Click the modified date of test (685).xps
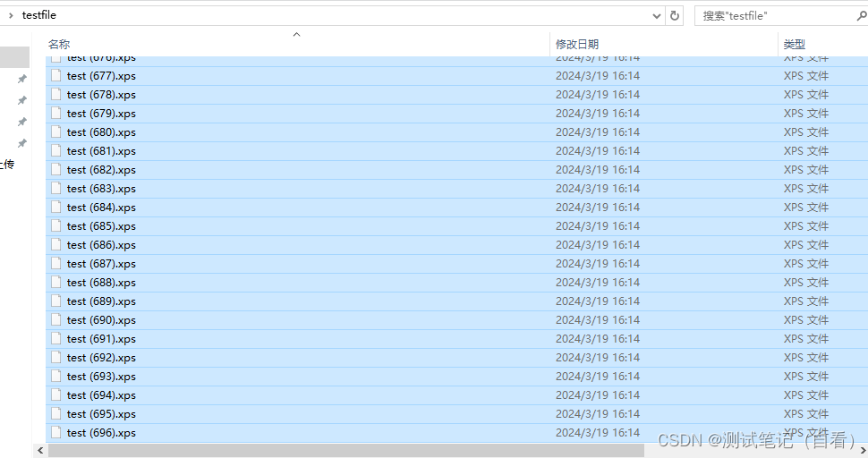 (598, 226)
